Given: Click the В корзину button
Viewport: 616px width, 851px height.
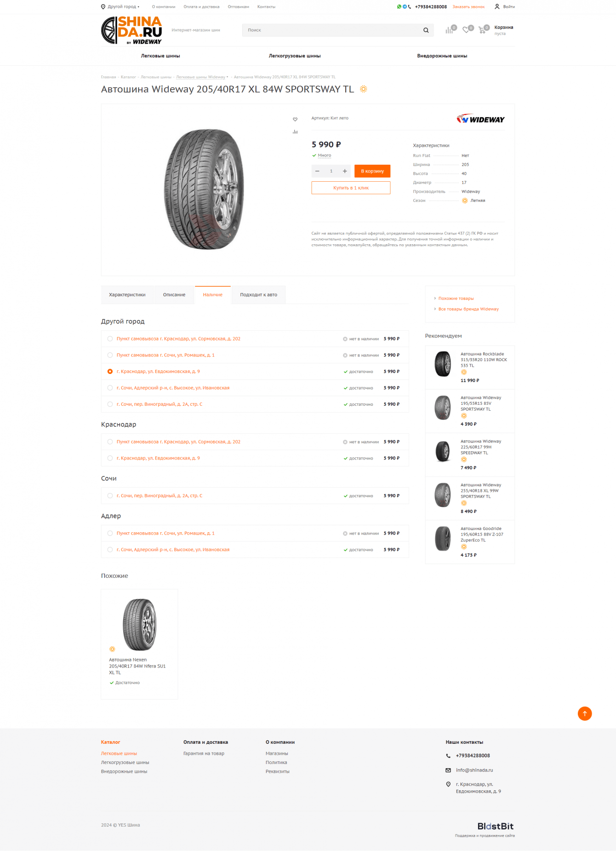Looking at the screenshot, I should click(372, 171).
